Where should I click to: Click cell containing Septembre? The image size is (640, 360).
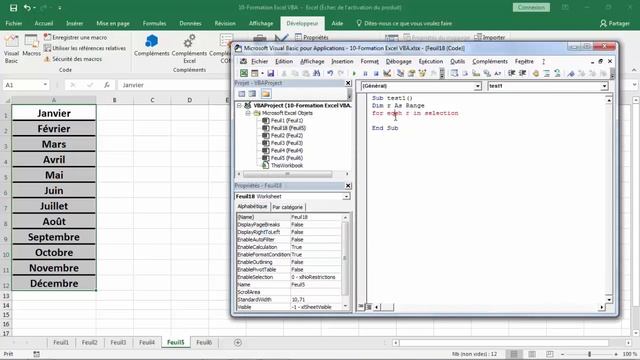pyautogui.click(x=54, y=237)
